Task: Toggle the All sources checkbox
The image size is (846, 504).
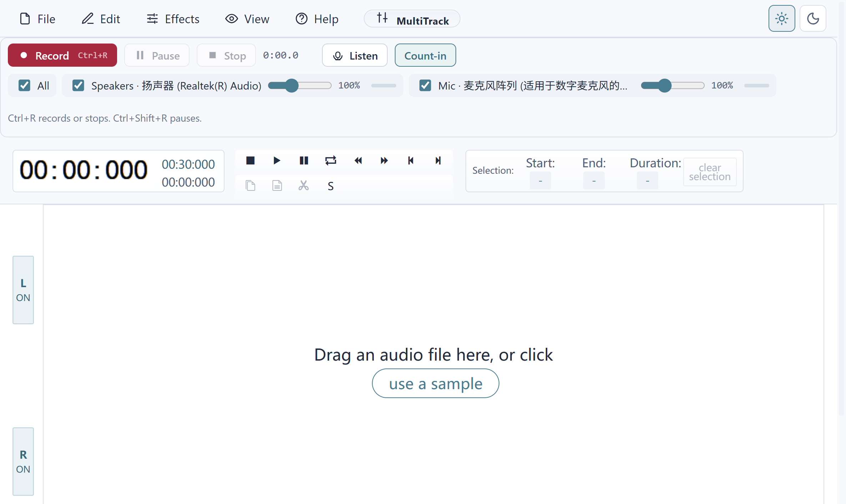Action: pyautogui.click(x=24, y=86)
